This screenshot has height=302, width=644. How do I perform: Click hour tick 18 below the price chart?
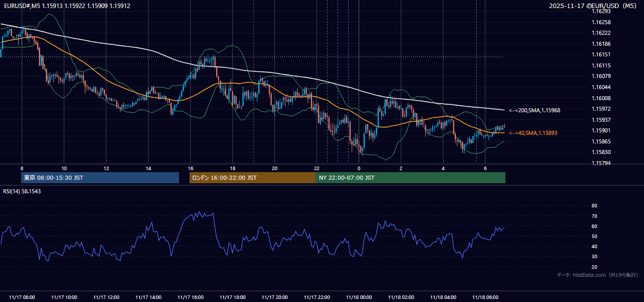232,168
